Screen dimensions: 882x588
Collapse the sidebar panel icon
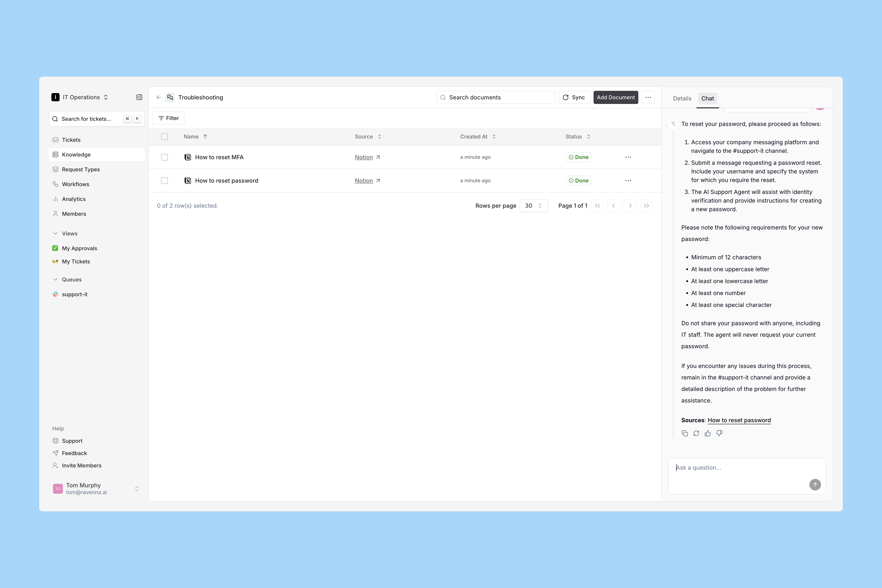point(139,97)
